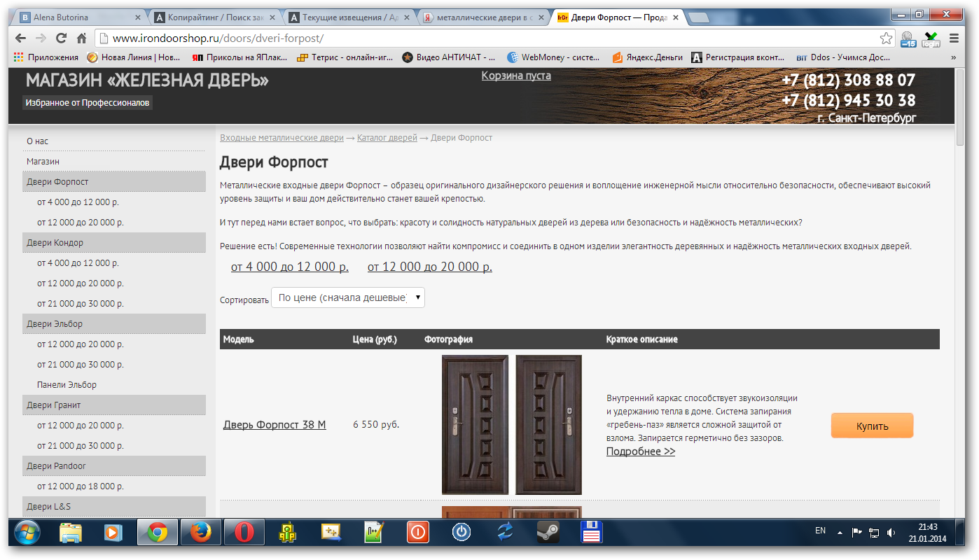Click the extension icon with the 15 badge
The width and height of the screenshot is (979, 560).
tap(908, 38)
